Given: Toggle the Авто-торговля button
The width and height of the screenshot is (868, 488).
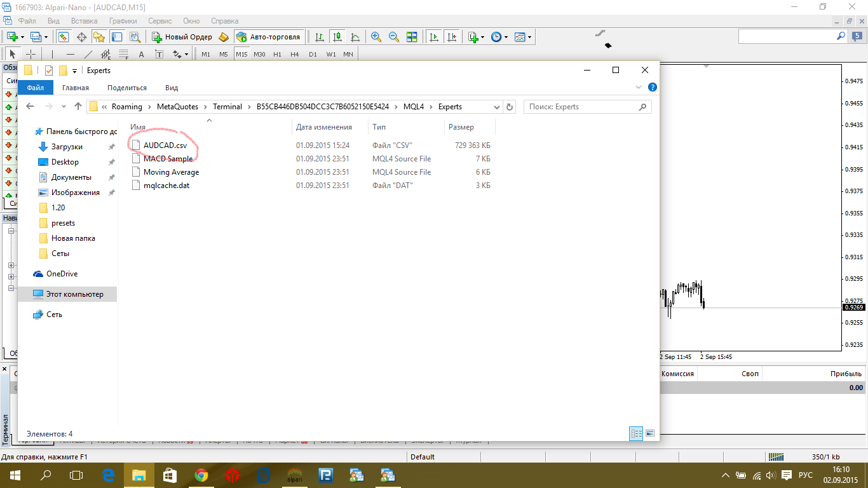Looking at the screenshot, I should coord(268,37).
